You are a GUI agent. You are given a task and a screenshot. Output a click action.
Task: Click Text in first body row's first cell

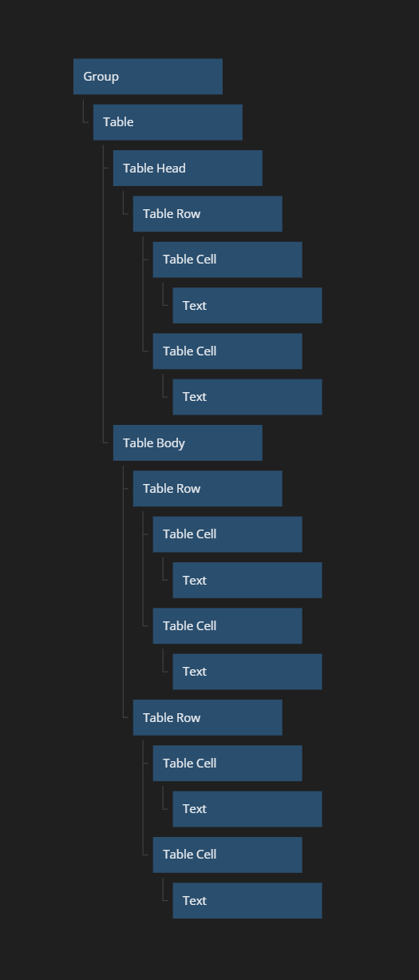247,580
